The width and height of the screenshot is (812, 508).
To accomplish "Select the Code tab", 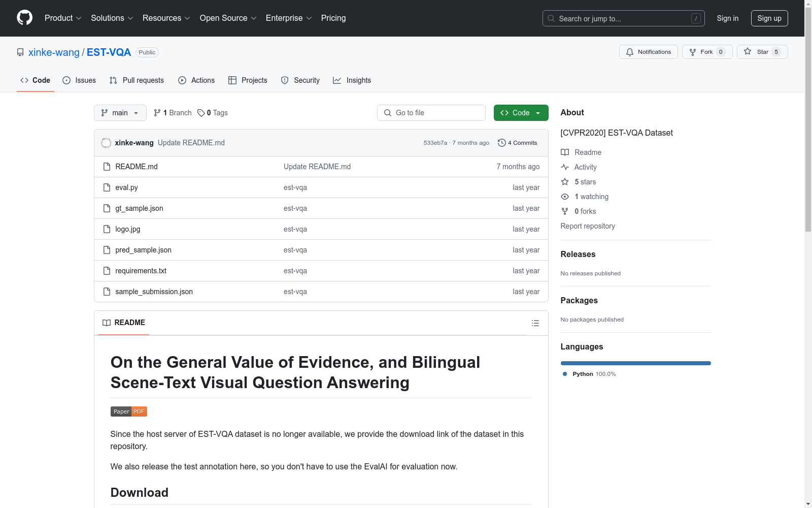I will [x=36, y=80].
